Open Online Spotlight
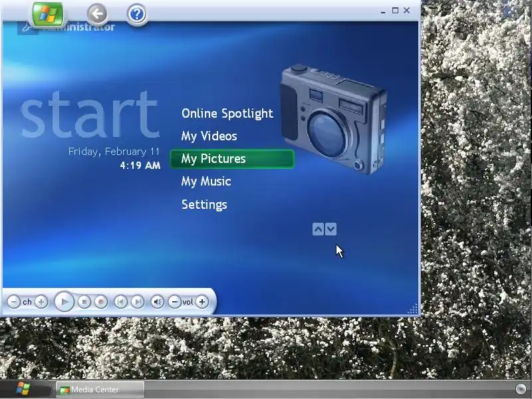This screenshot has height=399, width=532. pos(227,113)
